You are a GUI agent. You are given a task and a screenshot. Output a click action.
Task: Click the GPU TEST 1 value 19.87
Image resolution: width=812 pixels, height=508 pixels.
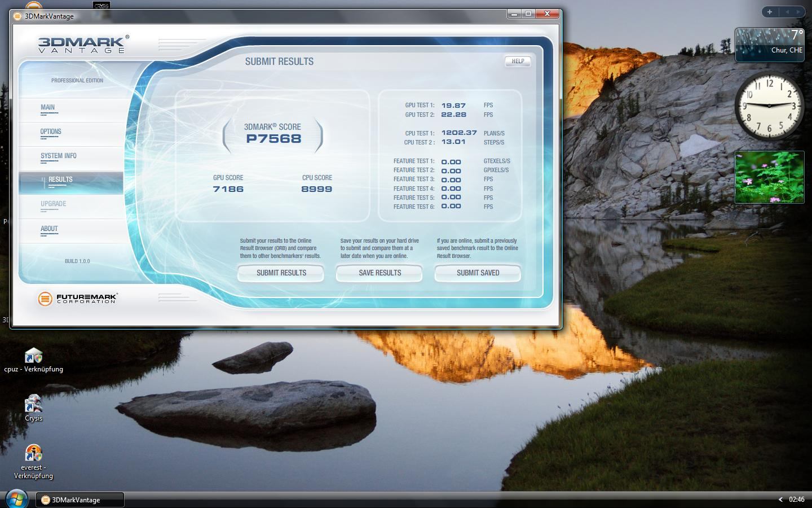453,106
